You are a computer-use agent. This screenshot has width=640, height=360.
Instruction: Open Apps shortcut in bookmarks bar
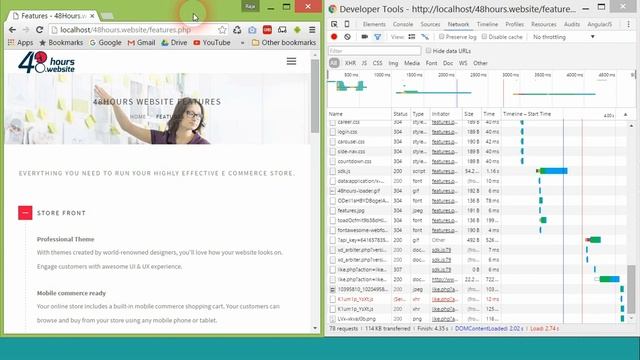(x=20, y=42)
